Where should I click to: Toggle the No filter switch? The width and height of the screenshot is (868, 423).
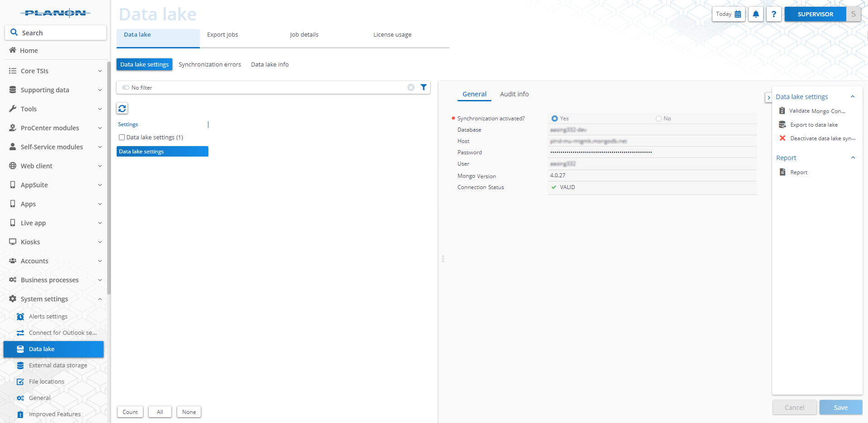point(125,87)
